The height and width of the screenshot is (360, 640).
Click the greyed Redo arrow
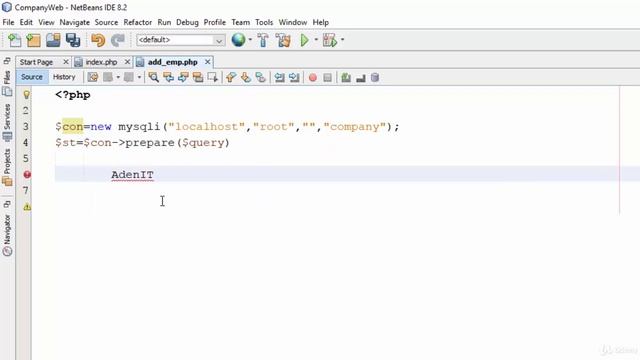118,40
